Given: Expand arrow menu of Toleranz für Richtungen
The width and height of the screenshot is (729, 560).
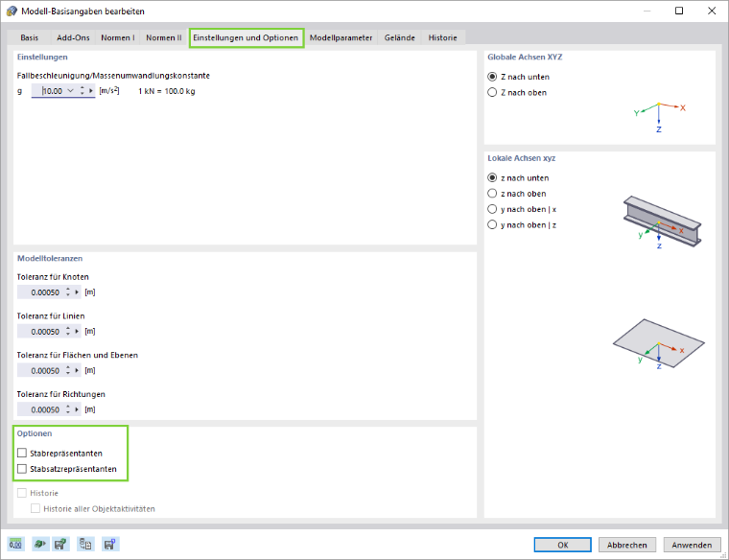Looking at the screenshot, I should point(77,409).
